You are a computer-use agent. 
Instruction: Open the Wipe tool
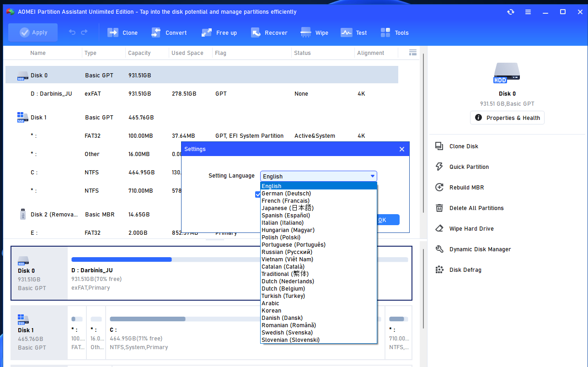314,32
